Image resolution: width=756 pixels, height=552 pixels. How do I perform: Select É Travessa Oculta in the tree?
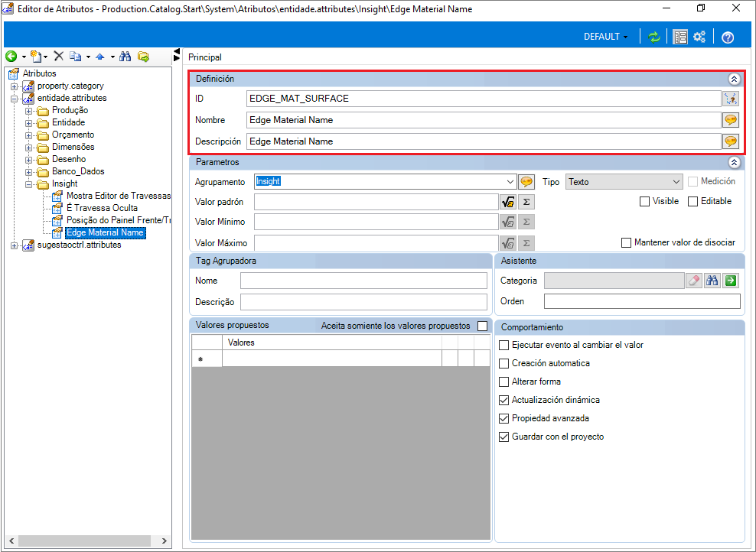pos(103,208)
